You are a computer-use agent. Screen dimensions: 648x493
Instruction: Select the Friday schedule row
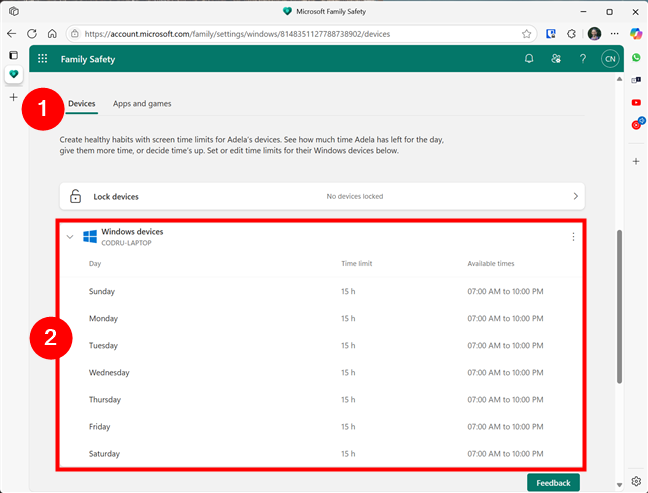(322, 426)
